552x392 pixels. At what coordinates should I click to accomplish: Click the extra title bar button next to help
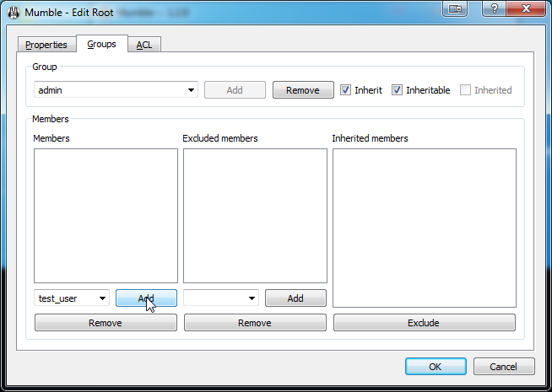[455, 8]
